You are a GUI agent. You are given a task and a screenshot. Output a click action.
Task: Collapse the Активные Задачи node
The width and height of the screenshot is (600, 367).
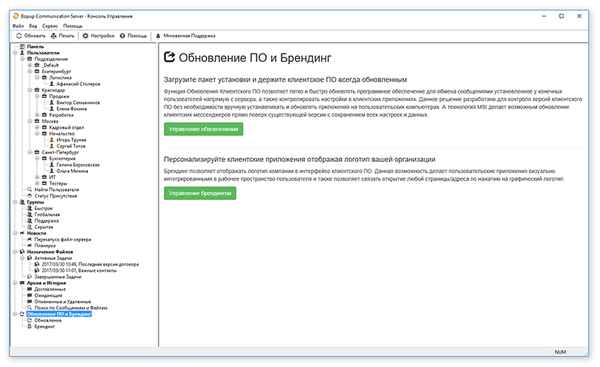pyautogui.click(x=22, y=258)
